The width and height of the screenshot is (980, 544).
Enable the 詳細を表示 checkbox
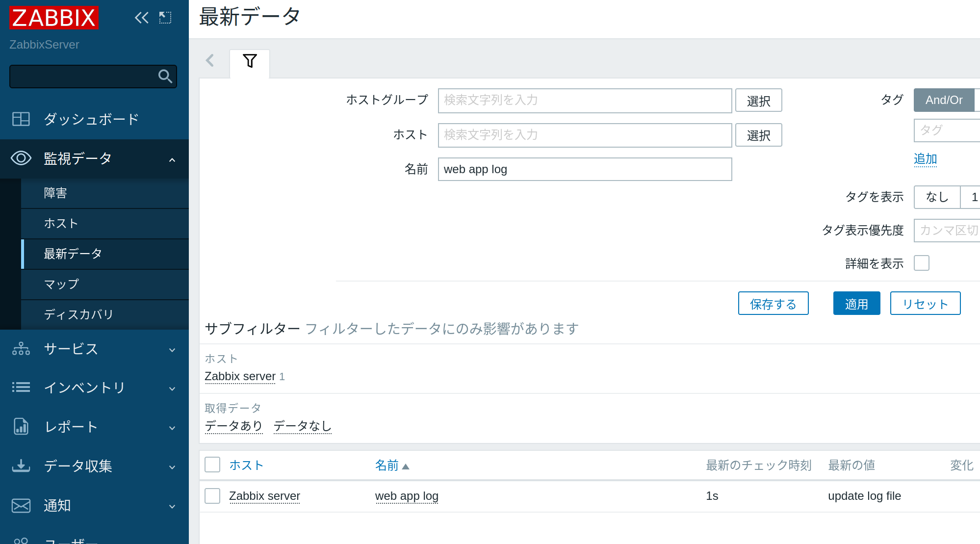[x=921, y=263]
